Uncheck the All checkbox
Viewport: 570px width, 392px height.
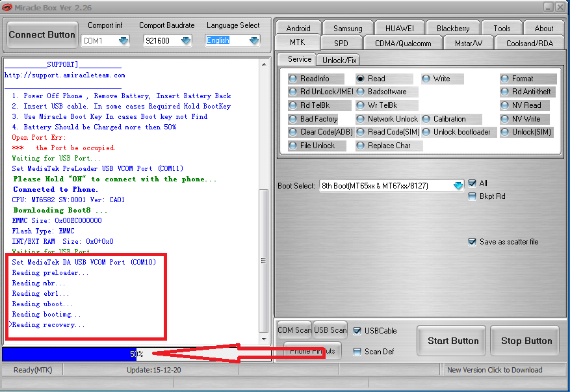[473, 183]
